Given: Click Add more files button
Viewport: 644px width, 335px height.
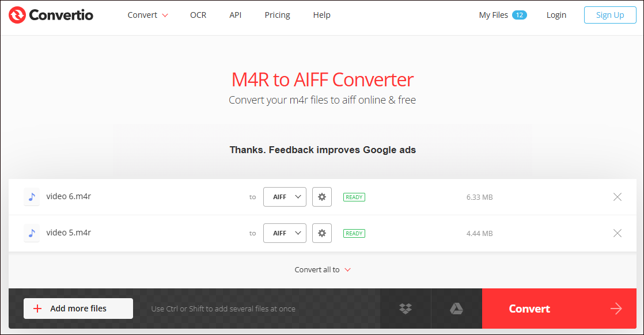Looking at the screenshot, I should point(78,309).
